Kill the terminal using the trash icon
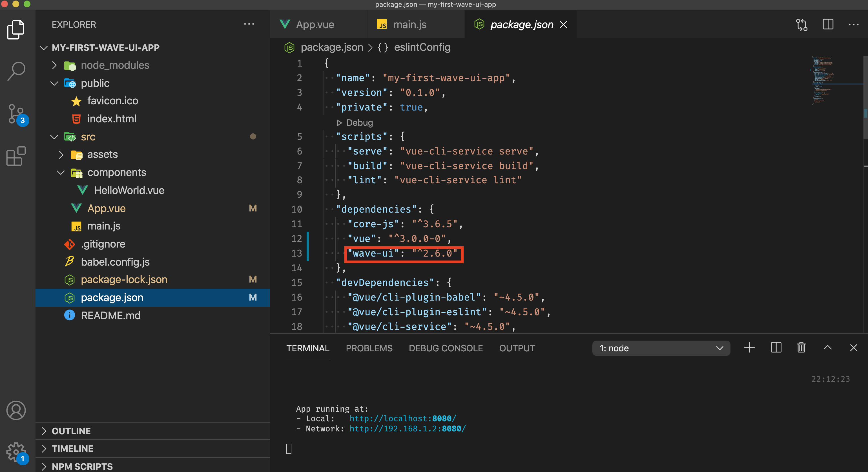Viewport: 868px width, 472px height. (x=801, y=348)
